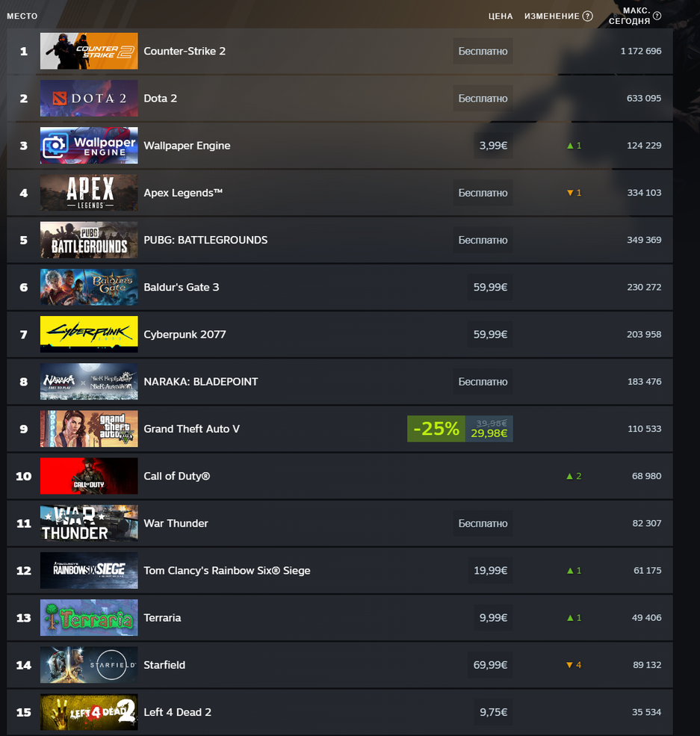
Task: Open the Left 4 Dead 2 thumbnail
Action: click(x=89, y=712)
